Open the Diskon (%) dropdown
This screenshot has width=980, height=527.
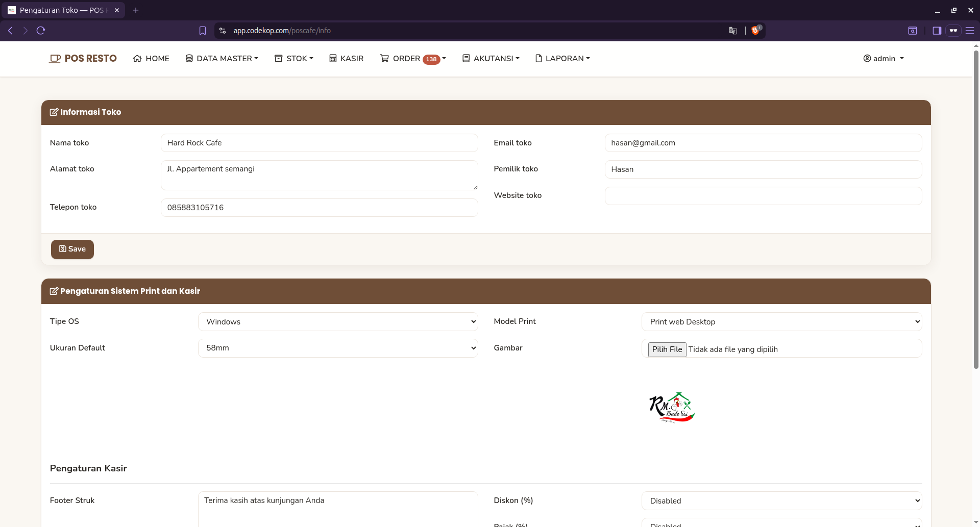782,501
